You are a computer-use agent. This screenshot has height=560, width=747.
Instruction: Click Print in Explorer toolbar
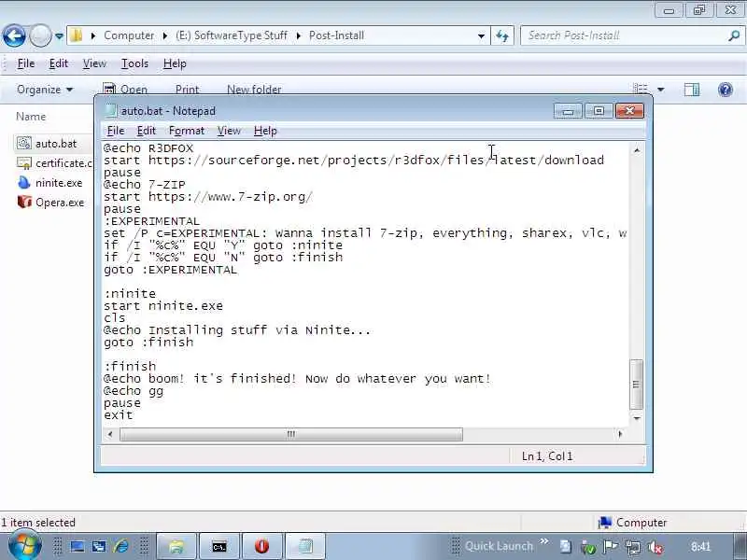tap(187, 89)
